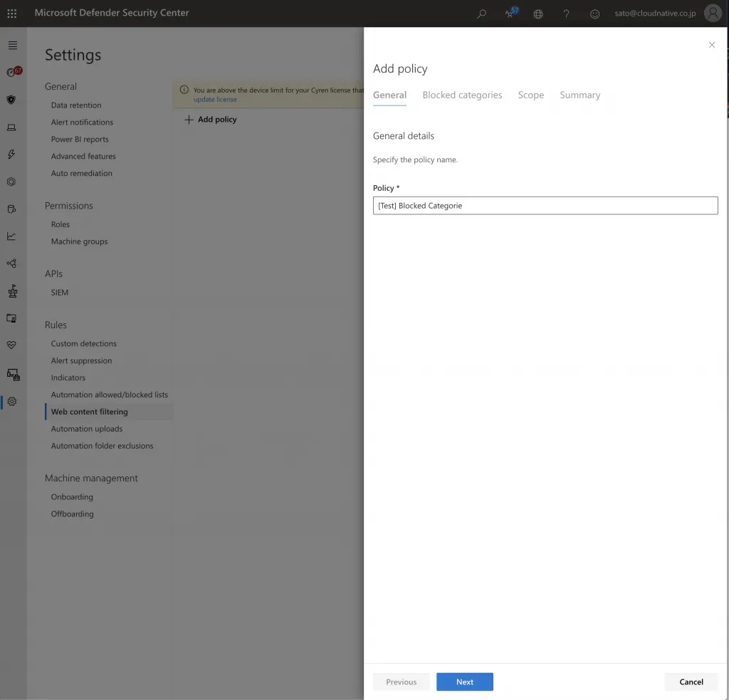This screenshot has height=700, width=729.
Task: Follow the update license link
Action: 215,100
